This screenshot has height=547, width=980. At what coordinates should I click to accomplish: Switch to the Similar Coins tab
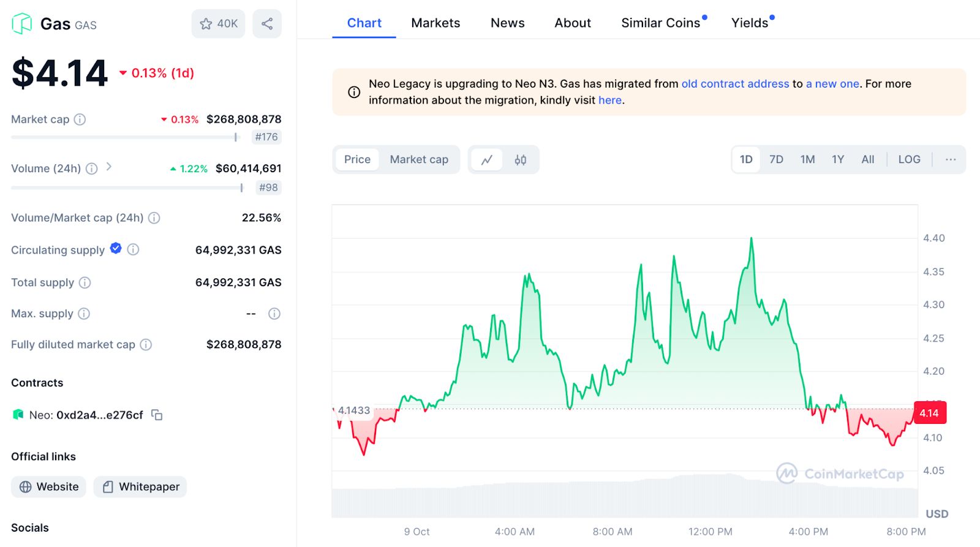(660, 23)
